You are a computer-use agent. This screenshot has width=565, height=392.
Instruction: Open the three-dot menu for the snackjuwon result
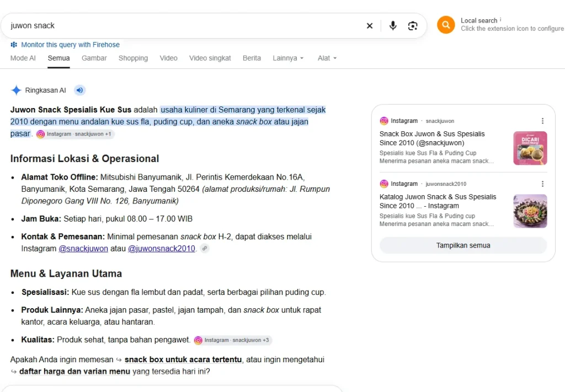tap(542, 121)
